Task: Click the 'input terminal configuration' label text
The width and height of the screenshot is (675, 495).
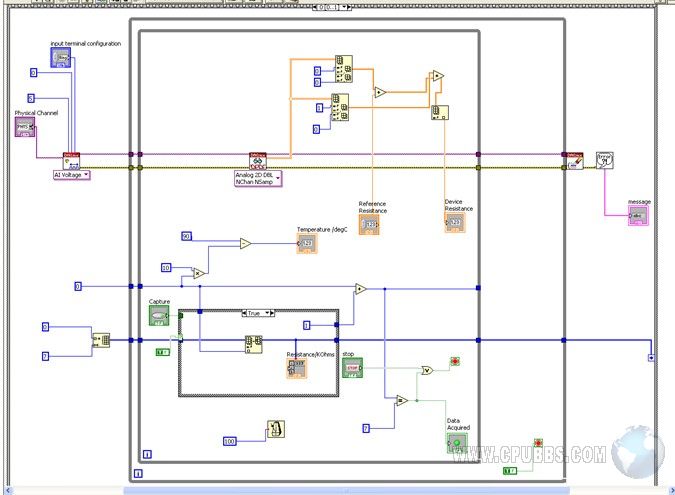Action: coord(86,43)
